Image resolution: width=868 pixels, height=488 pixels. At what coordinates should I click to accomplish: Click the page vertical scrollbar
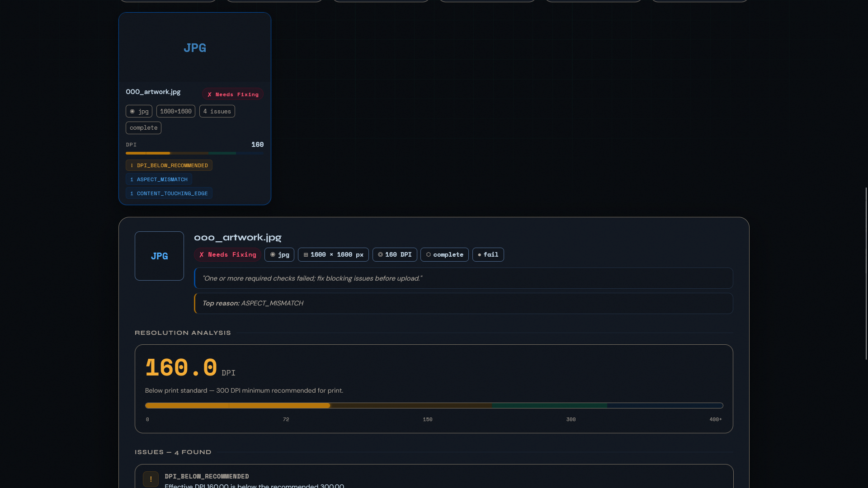click(x=866, y=273)
